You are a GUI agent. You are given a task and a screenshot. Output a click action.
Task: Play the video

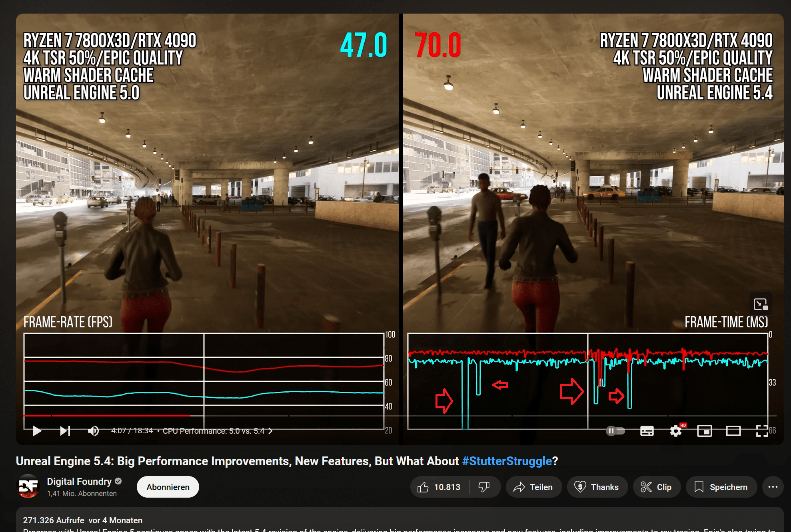[x=37, y=431]
